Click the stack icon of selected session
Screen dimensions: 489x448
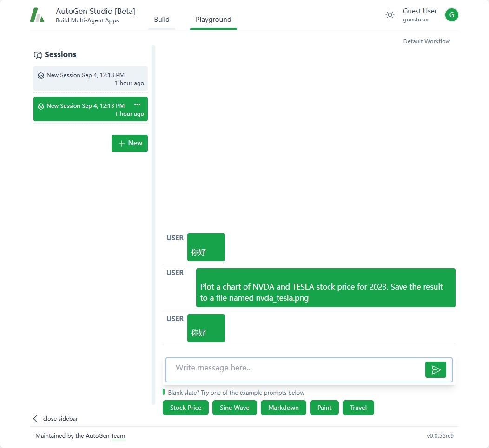(x=41, y=106)
